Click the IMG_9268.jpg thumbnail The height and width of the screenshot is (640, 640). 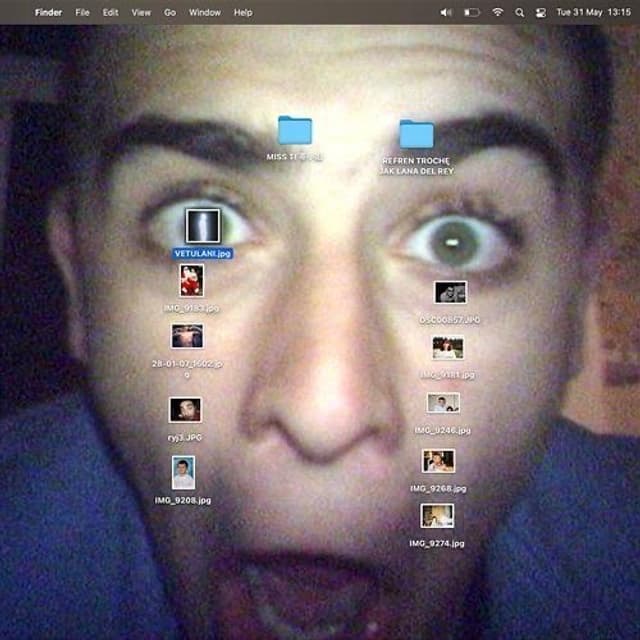click(438, 460)
